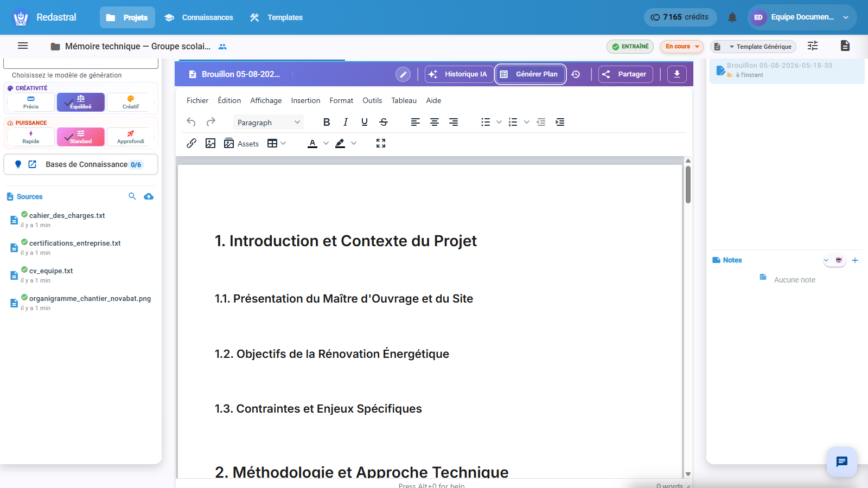Click the editor vertical scrollbar
This screenshot has width=868, height=488.
688,184
